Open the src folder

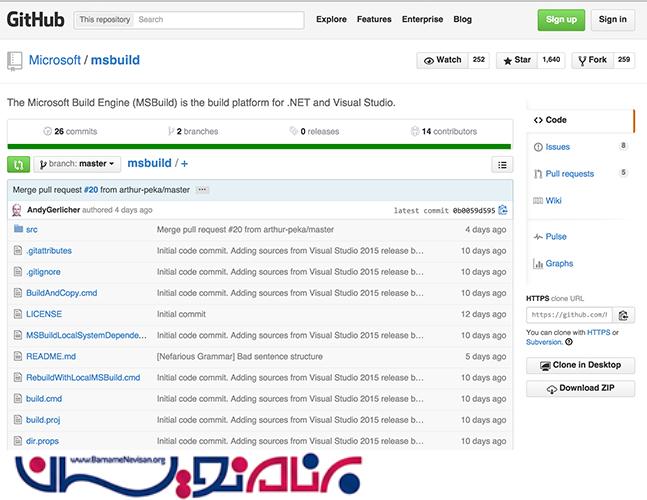click(x=32, y=230)
